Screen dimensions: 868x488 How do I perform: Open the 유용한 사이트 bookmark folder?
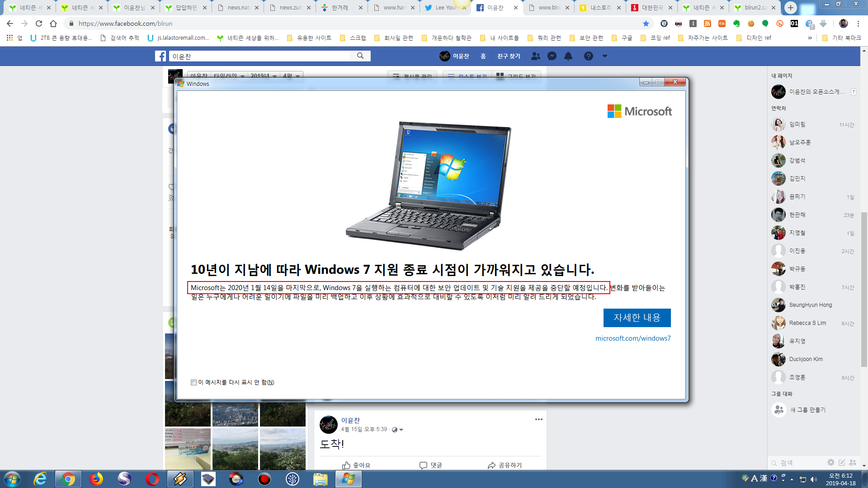[309, 38]
